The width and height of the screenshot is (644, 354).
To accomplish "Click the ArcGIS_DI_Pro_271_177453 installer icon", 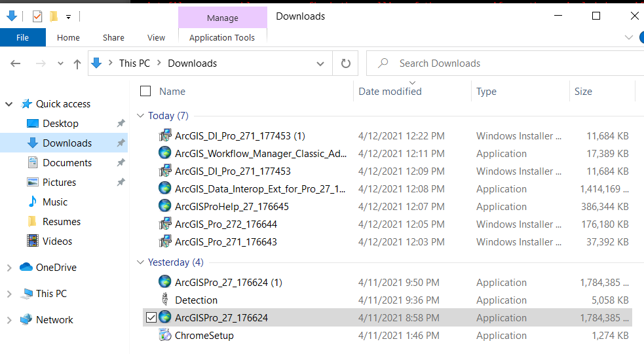I will [165, 171].
